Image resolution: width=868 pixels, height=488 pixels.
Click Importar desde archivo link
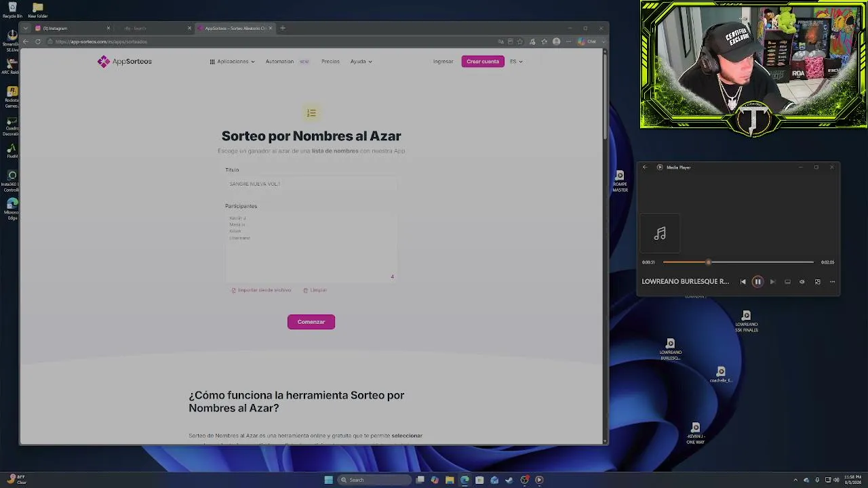tap(261, 290)
